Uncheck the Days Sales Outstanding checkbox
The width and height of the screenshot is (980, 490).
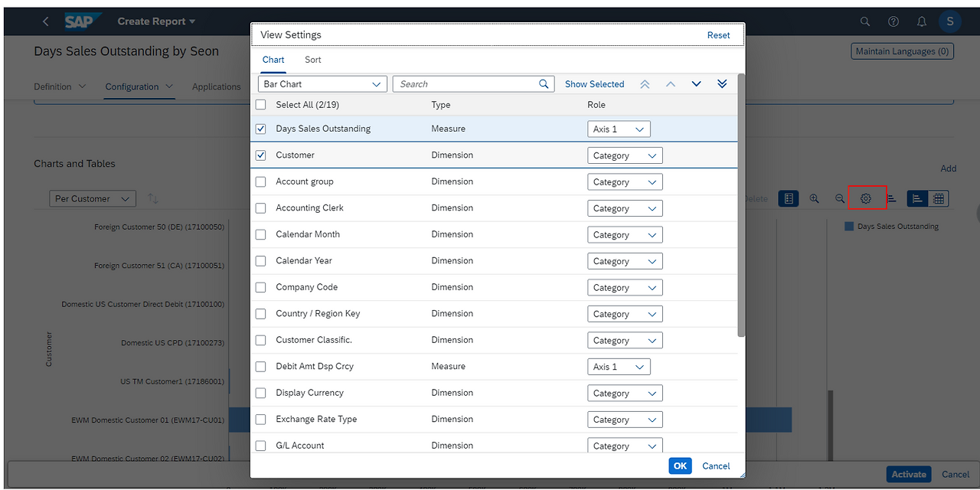[x=261, y=129]
